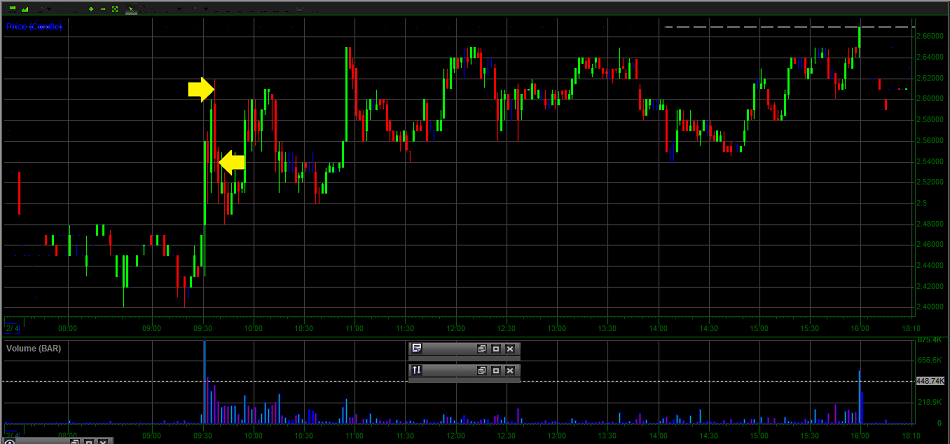This screenshot has width=950, height=444.
Task: Close the note-icon mini window
Action: coord(510,348)
